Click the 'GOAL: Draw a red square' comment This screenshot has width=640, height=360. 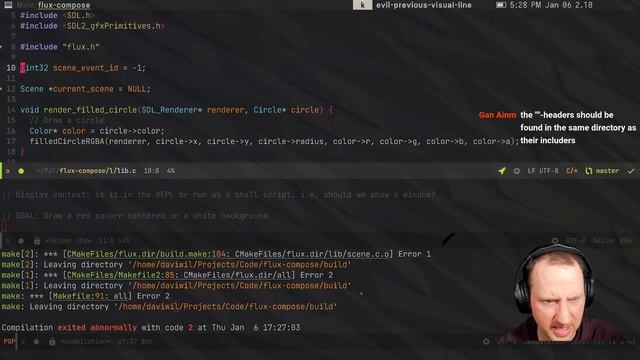[x=135, y=216]
